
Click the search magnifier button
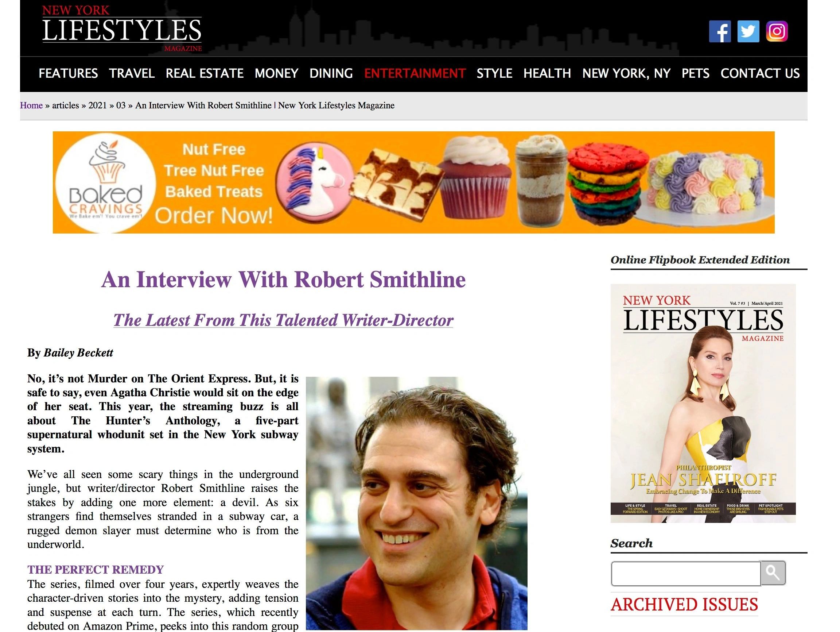[773, 573]
